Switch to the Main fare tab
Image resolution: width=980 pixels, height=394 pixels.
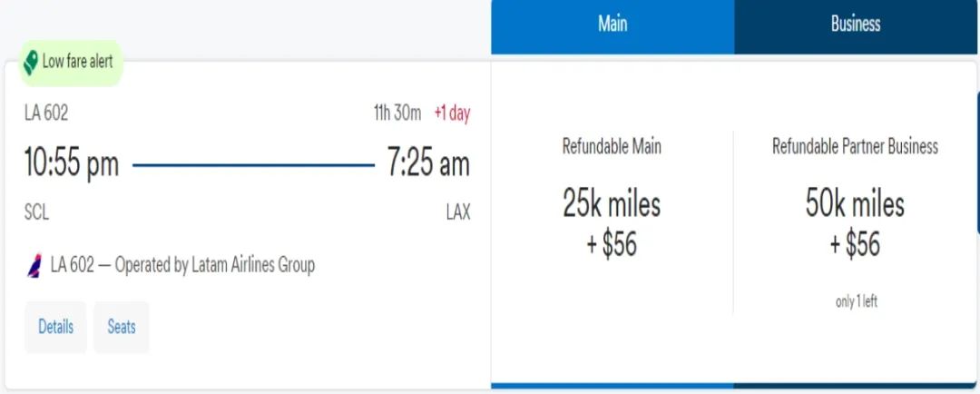pos(612,25)
